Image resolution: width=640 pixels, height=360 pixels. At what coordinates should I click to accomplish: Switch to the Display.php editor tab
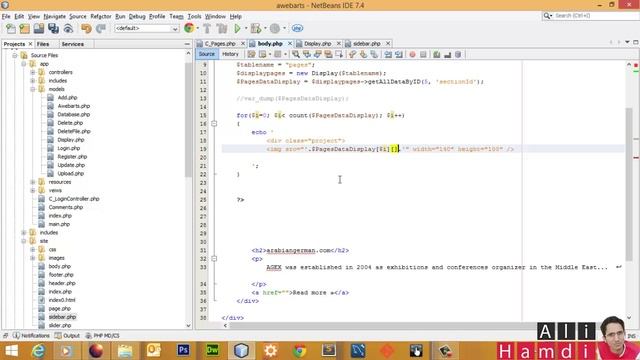click(x=317, y=43)
